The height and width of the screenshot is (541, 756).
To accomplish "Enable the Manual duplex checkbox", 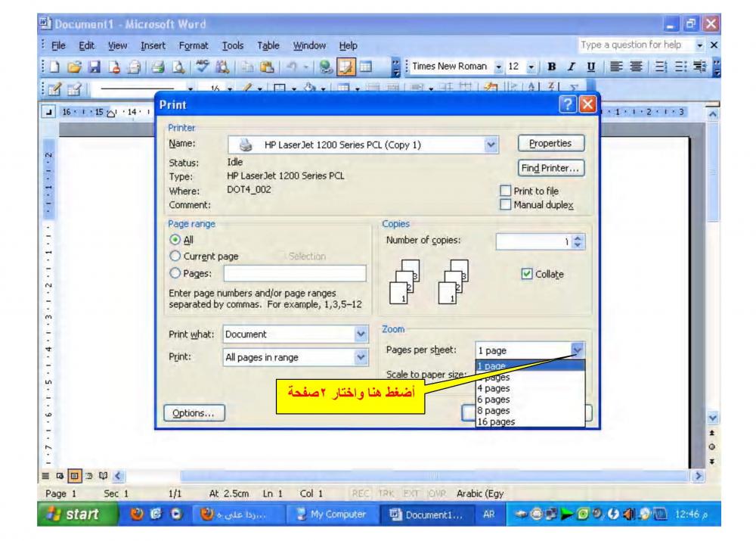I will [x=505, y=204].
